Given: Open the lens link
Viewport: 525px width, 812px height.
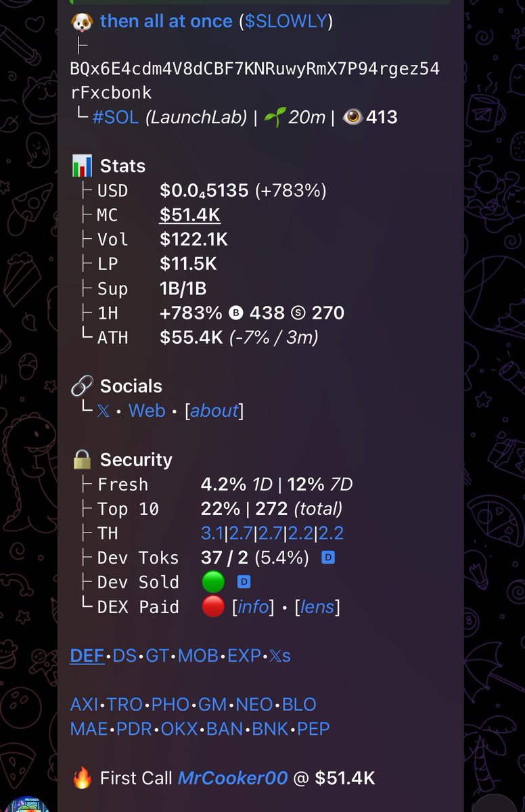Looking at the screenshot, I should click(318, 607).
